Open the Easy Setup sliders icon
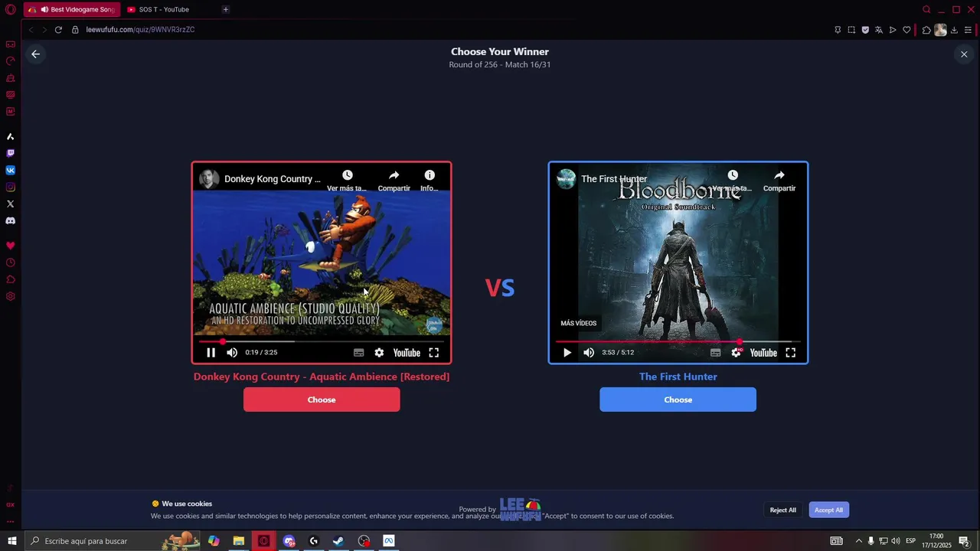 pyautogui.click(x=969, y=30)
